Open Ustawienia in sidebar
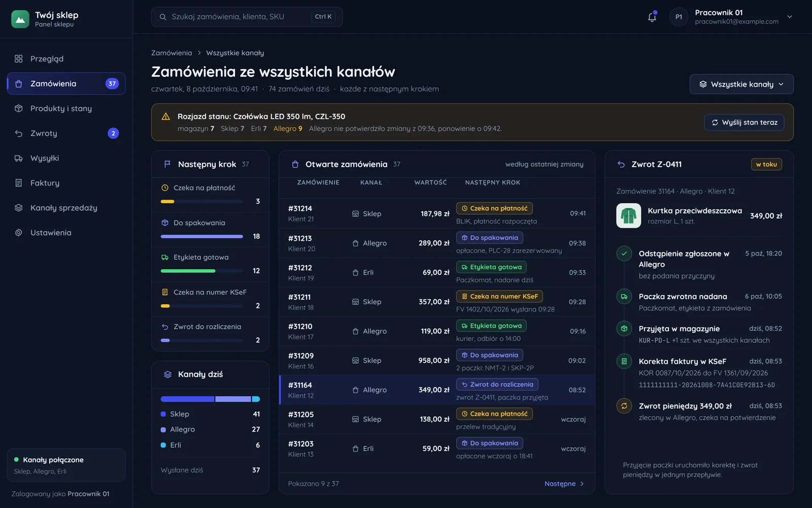812x508 pixels. pyautogui.click(x=66, y=233)
